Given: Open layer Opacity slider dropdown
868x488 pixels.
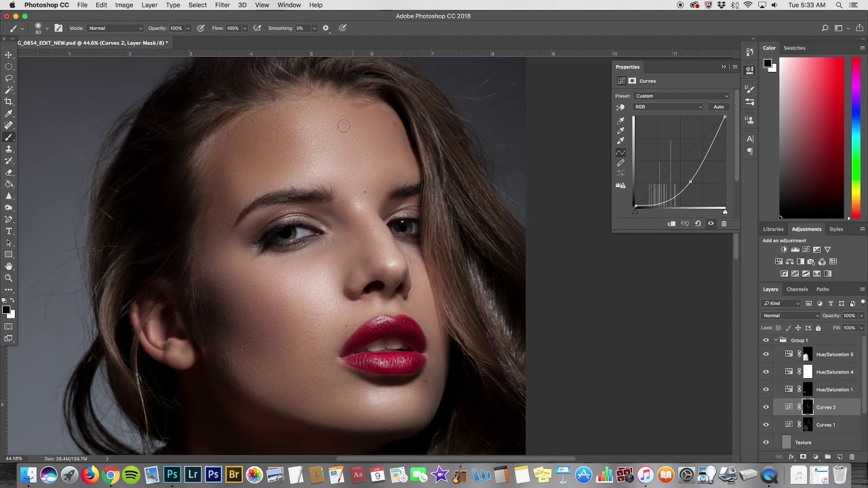Looking at the screenshot, I should [861, 316].
